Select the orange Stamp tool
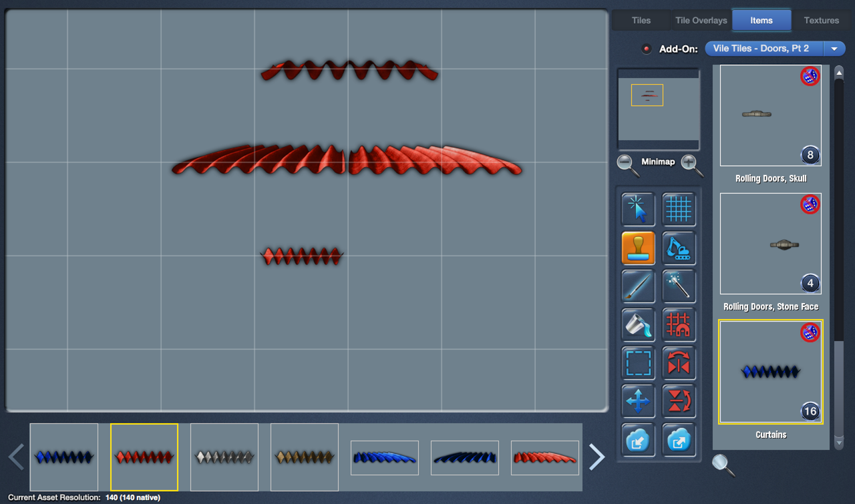 pyautogui.click(x=638, y=248)
